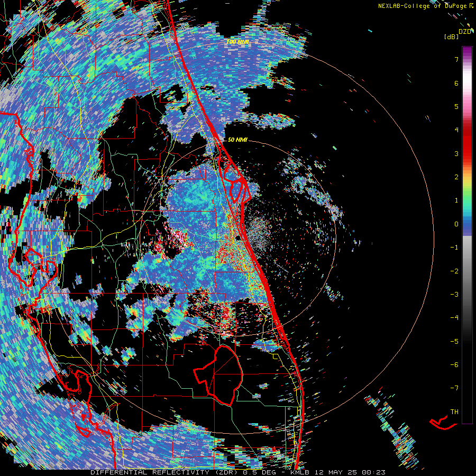Click the [dB] units label

coord(452,36)
